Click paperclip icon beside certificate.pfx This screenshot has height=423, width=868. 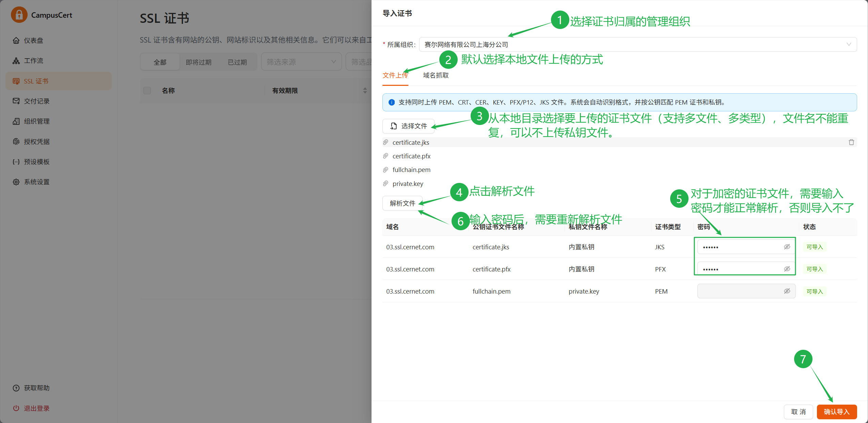pos(385,156)
